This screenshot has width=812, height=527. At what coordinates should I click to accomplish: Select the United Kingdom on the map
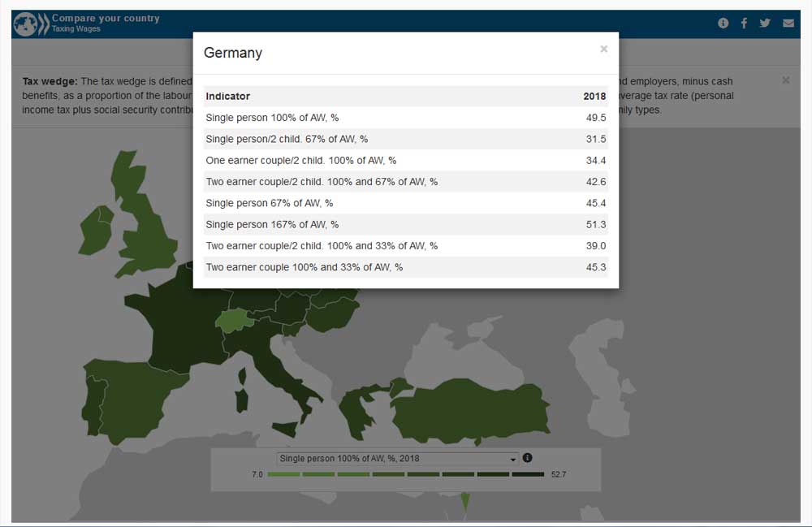(x=146, y=227)
